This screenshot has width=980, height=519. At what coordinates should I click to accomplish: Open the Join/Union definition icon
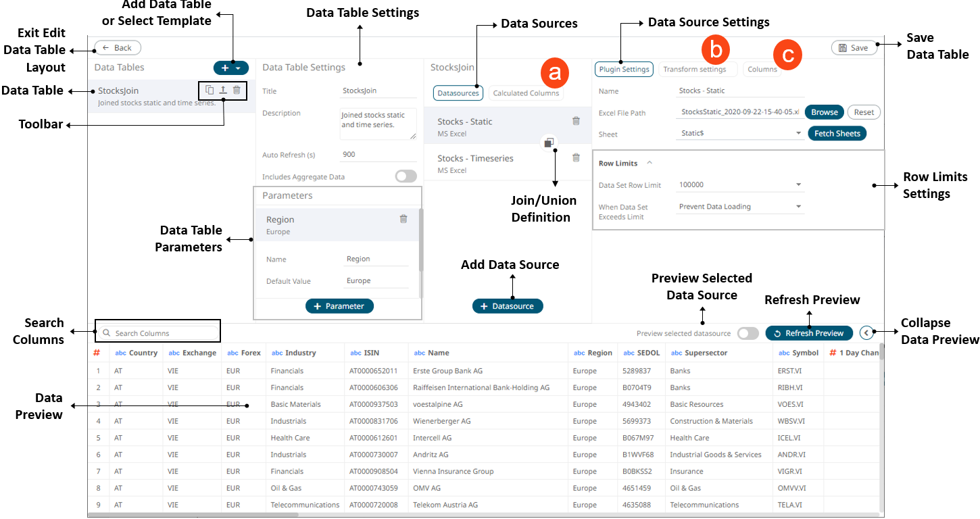549,143
